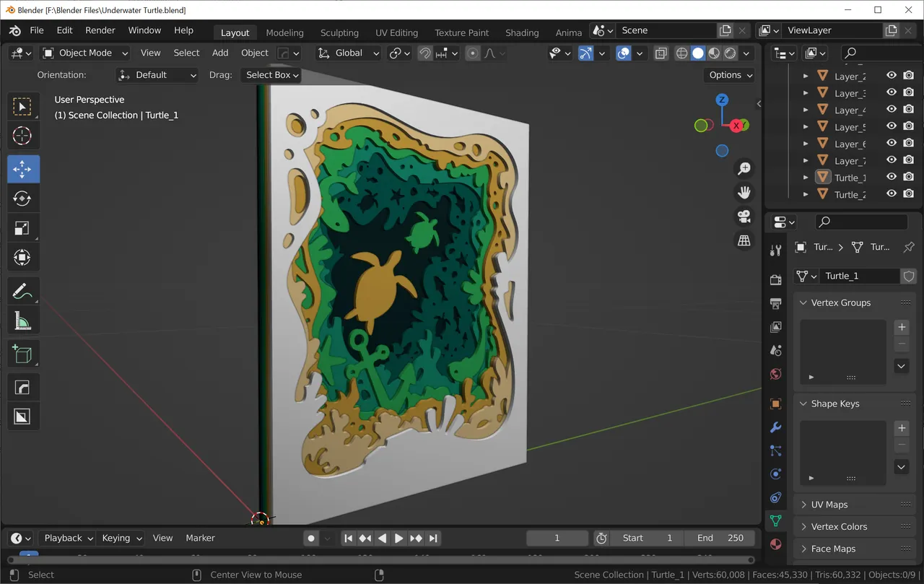Screen dimensions: 924x584
Task: Open the Object Mode dropdown
Action: [x=85, y=53]
